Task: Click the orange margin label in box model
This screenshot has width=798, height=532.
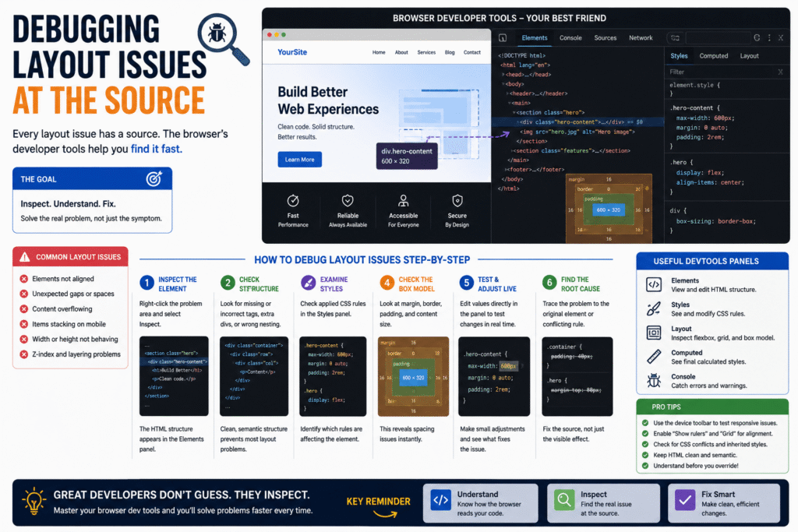Action: 577,179
